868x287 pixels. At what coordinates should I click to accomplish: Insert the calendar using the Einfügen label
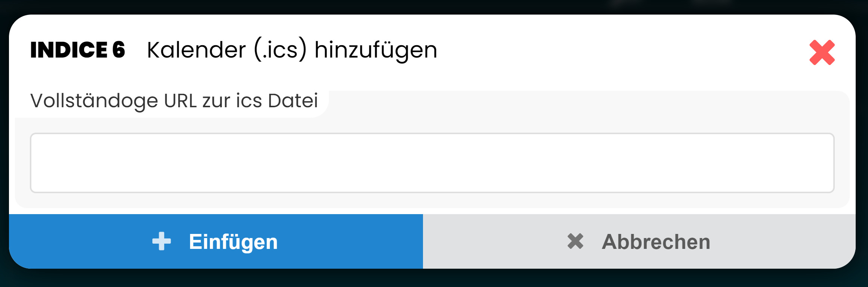(x=233, y=242)
